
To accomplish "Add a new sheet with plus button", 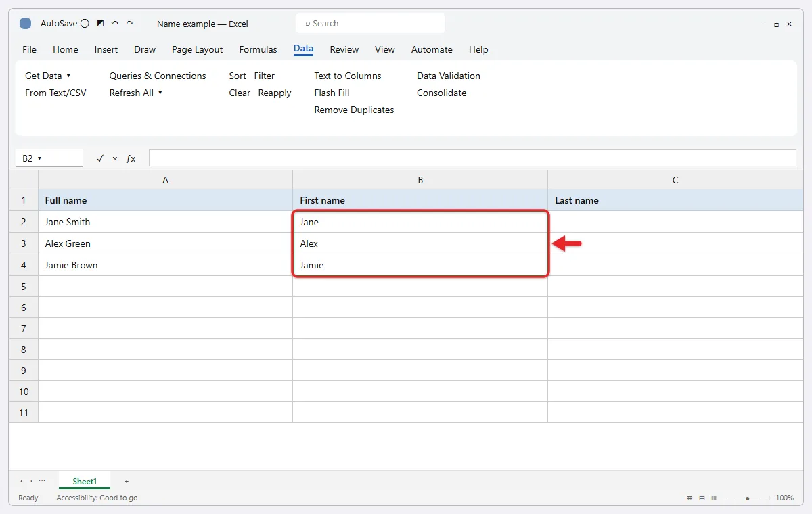I will pyautogui.click(x=127, y=481).
